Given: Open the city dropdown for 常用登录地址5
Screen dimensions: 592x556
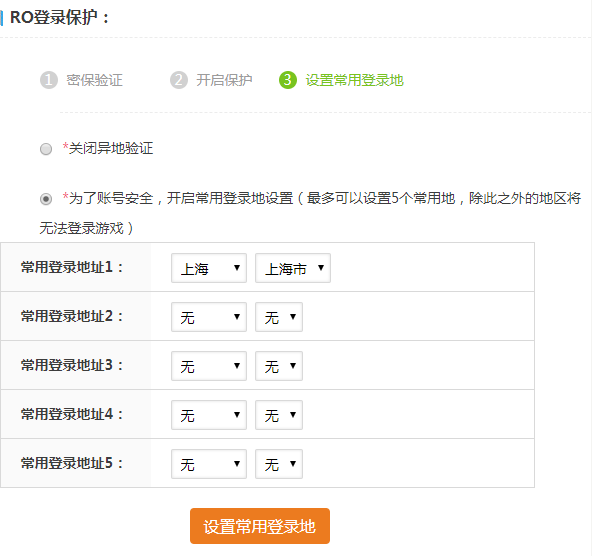Looking at the screenshot, I should point(279,464).
